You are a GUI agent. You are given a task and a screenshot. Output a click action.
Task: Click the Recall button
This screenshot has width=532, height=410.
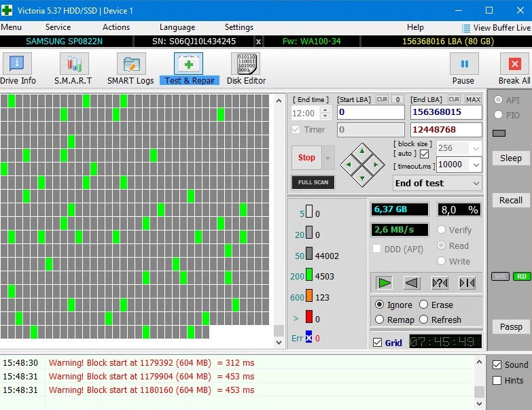pyautogui.click(x=510, y=200)
